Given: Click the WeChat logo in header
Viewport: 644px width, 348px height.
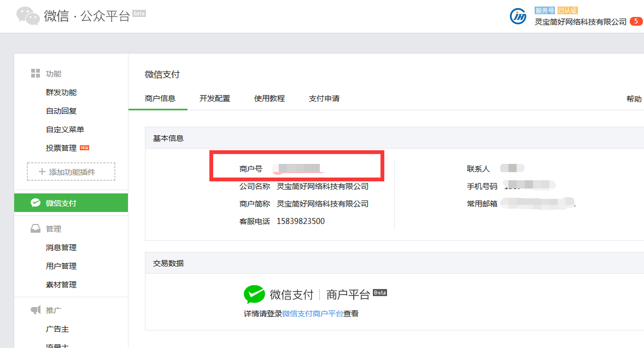Looking at the screenshot, I should 28,16.
